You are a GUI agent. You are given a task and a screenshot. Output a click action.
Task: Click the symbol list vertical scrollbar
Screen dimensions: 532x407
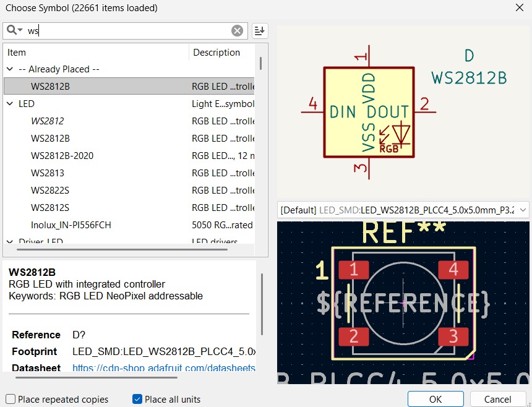[x=260, y=64]
